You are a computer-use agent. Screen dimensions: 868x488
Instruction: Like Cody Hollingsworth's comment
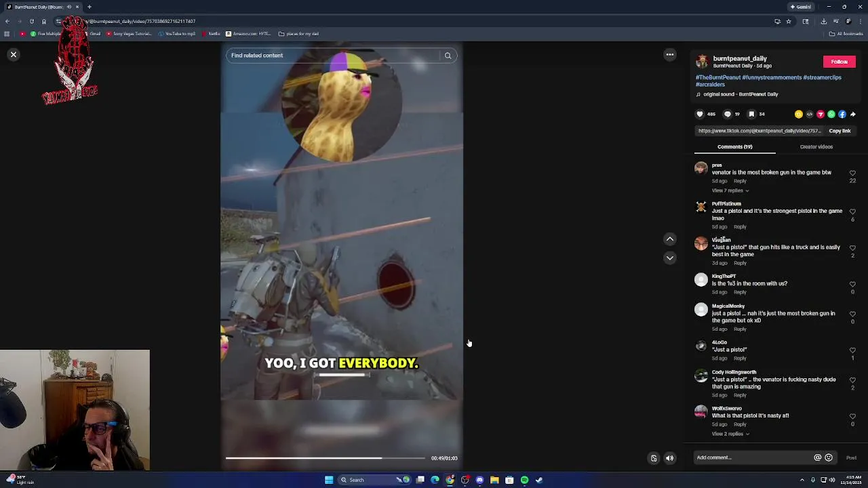(852, 380)
